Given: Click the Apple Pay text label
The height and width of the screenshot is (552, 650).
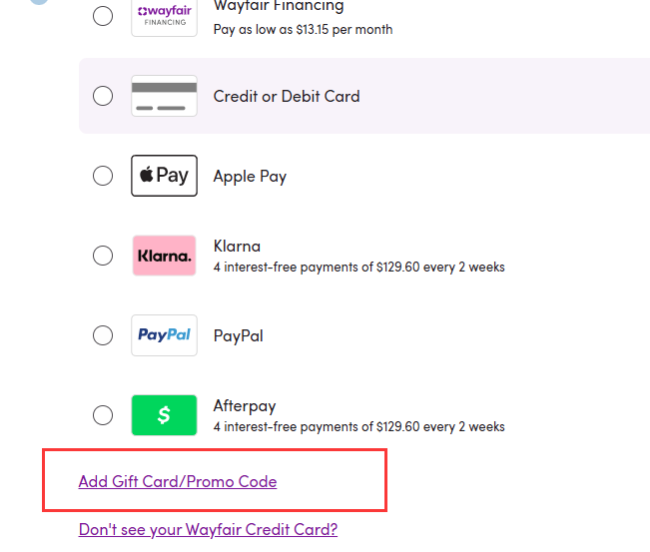Looking at the screenshot, I should pyautogui.click(x=250, y=176).
